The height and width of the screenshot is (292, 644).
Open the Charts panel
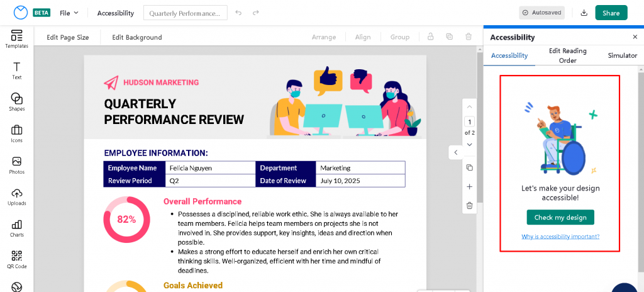[17, 228]
